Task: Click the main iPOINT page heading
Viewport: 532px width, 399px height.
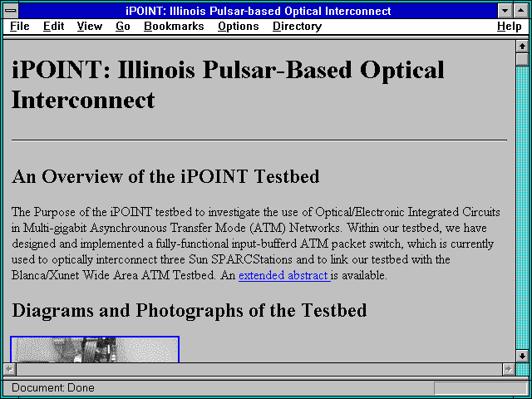Action: pyautogui.click(x=228, y=85)
